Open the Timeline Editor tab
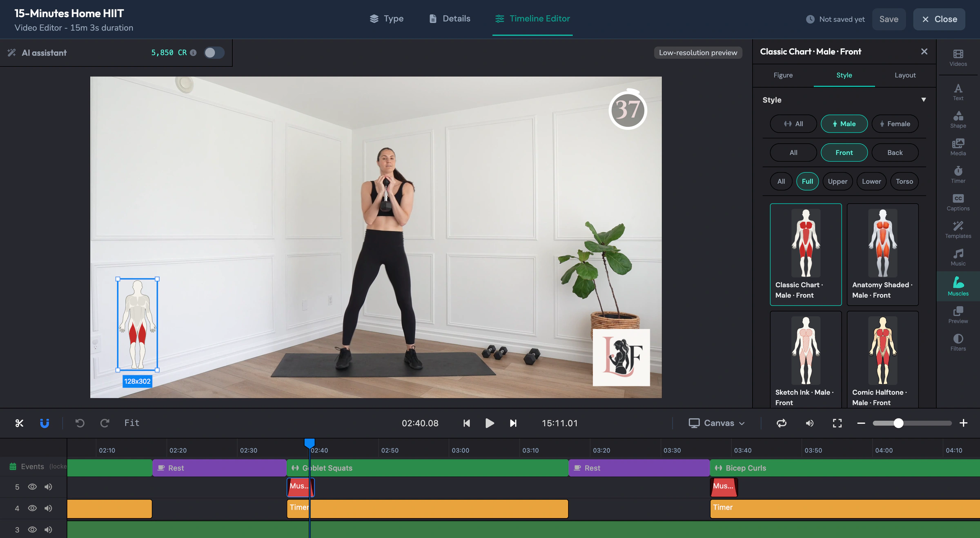Viewport: 980px width, 538px height. coord(532,19)
